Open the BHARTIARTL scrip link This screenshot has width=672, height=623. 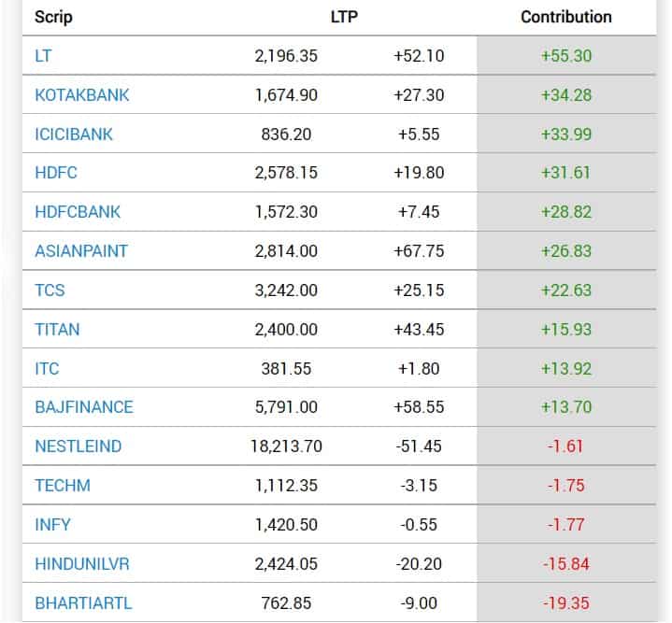(83, 602)
